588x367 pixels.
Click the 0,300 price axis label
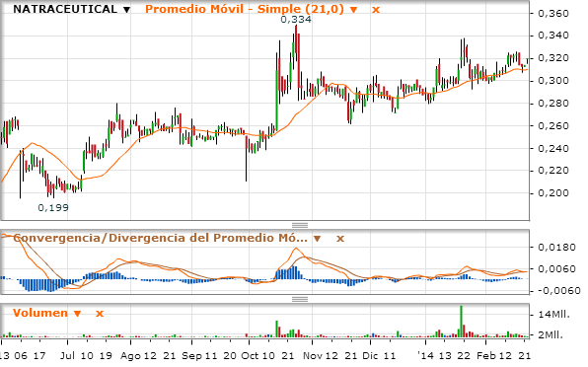point(553,81)
